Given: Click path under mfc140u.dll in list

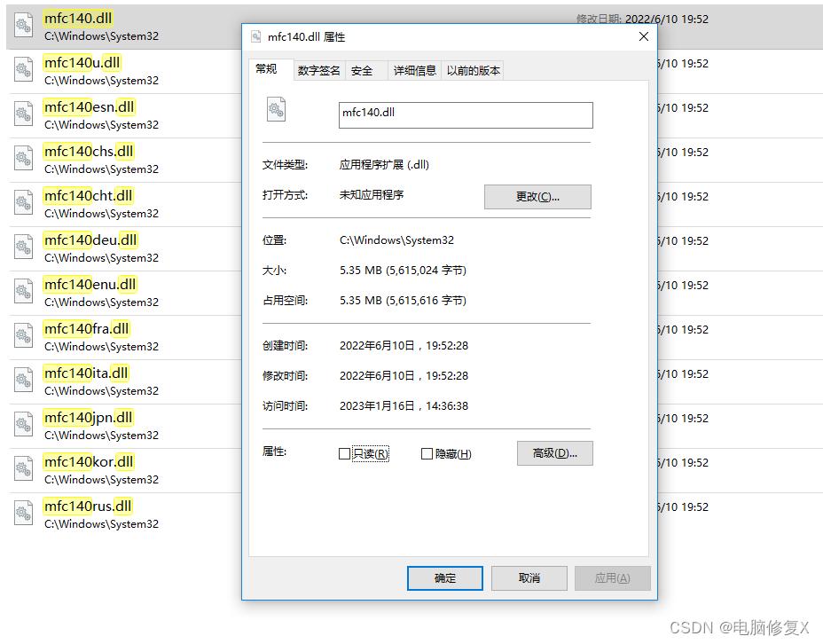Looking at the screenshot, I should click(x=101, y=81).
